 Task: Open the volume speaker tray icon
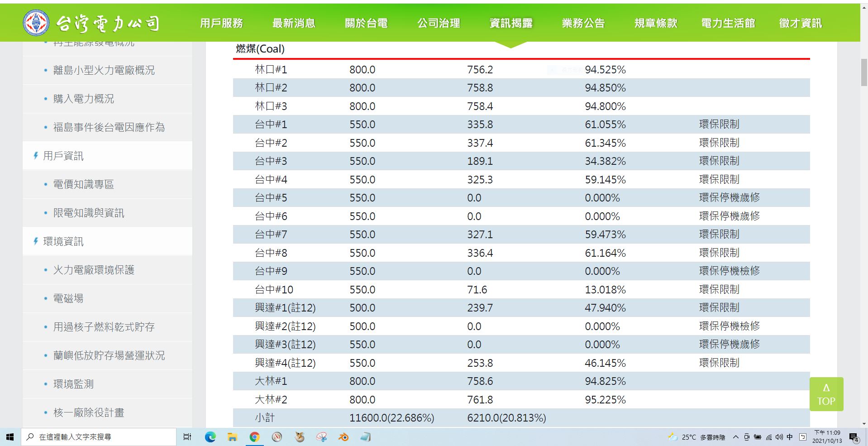779,437
